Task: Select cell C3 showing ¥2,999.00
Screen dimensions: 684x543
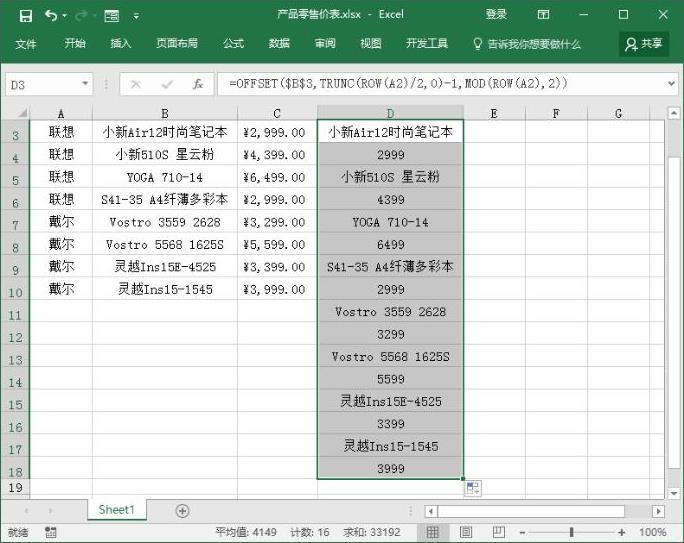Action: coord(277,132)
